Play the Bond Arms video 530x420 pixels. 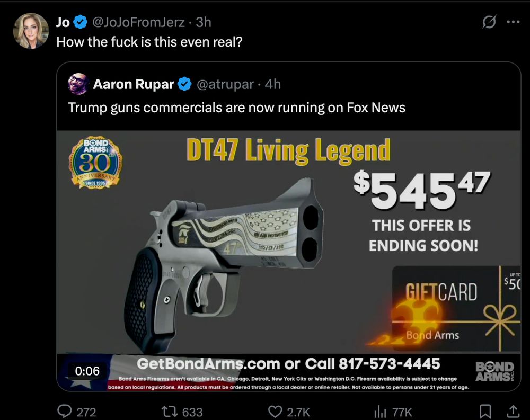pyautogui.click(x=289, y=261)
